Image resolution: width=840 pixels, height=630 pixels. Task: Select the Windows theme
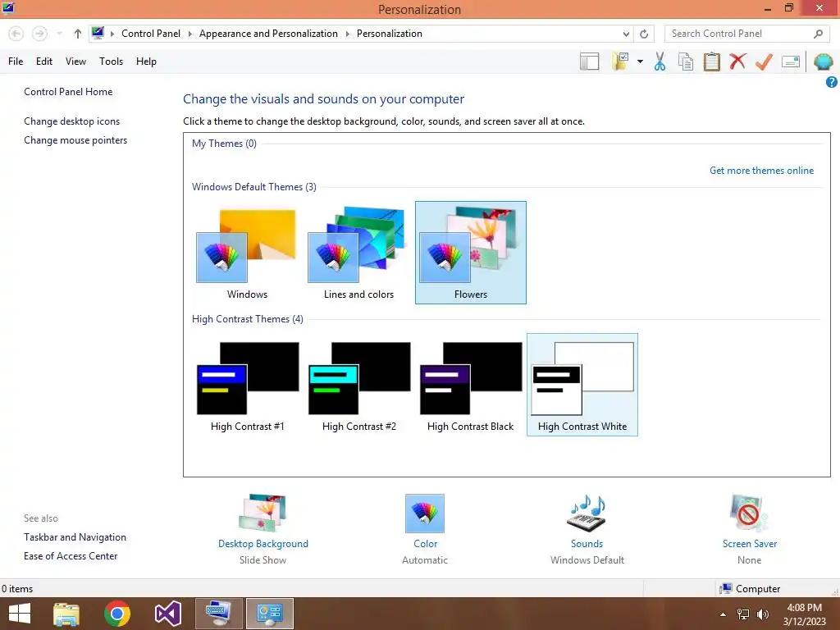point(247,253)
